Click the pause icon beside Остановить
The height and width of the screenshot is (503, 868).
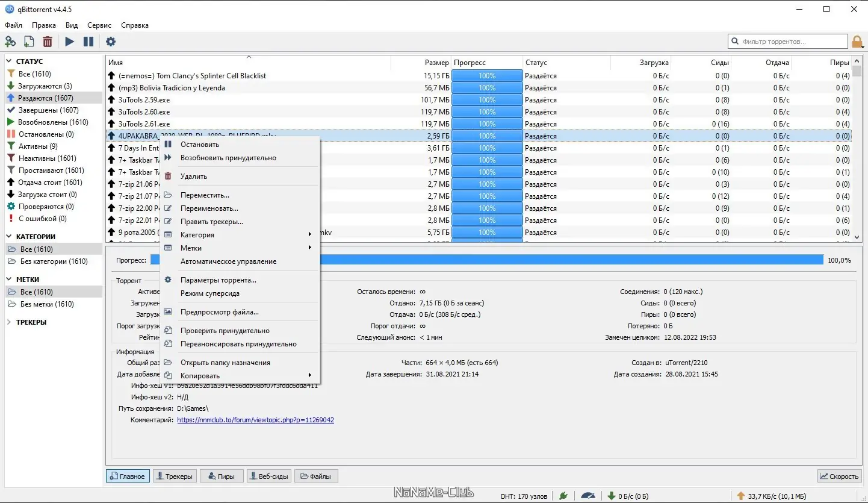click(x=168, y=145)
